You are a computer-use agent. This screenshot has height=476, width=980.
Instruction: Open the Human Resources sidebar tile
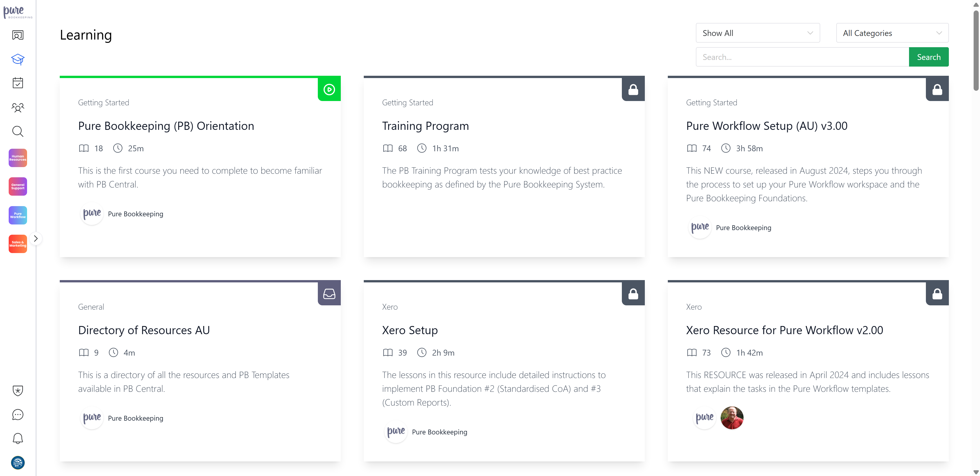18,158
